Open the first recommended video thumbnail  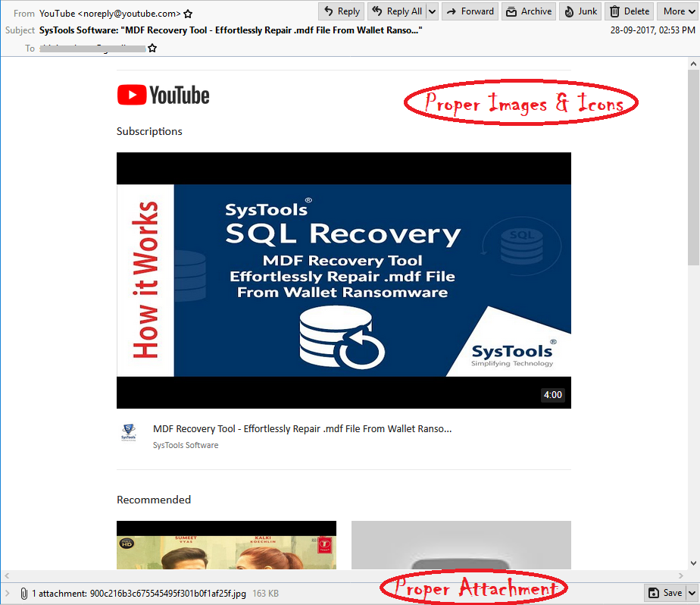227,544
